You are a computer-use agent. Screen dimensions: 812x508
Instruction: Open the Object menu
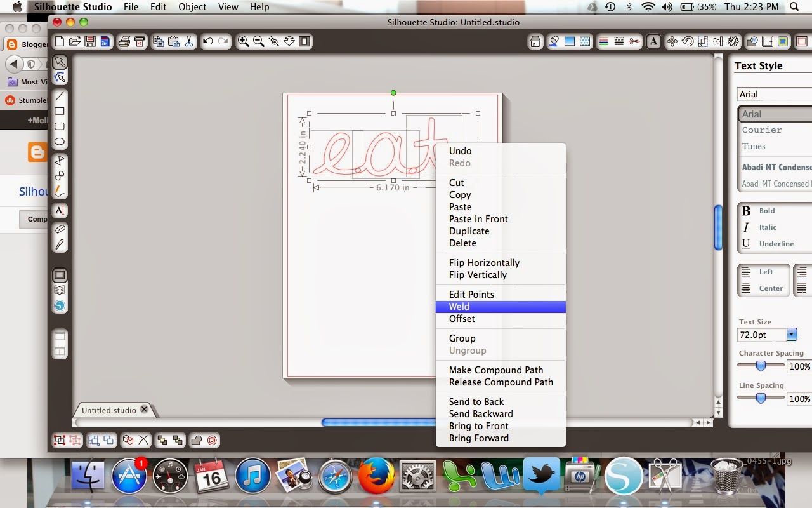(x=192, y=7)
